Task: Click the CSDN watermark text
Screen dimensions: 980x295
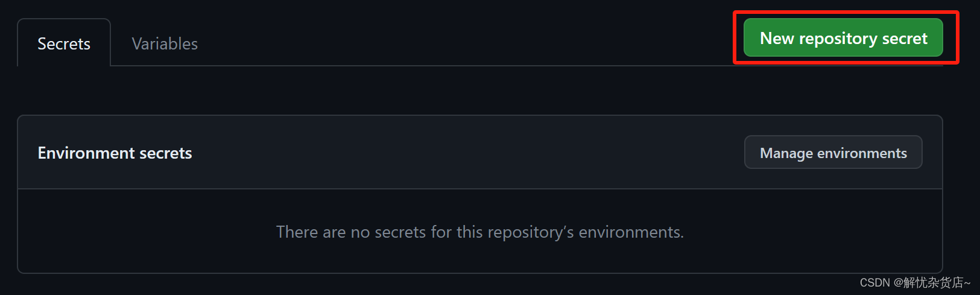Action: [915, 282]
